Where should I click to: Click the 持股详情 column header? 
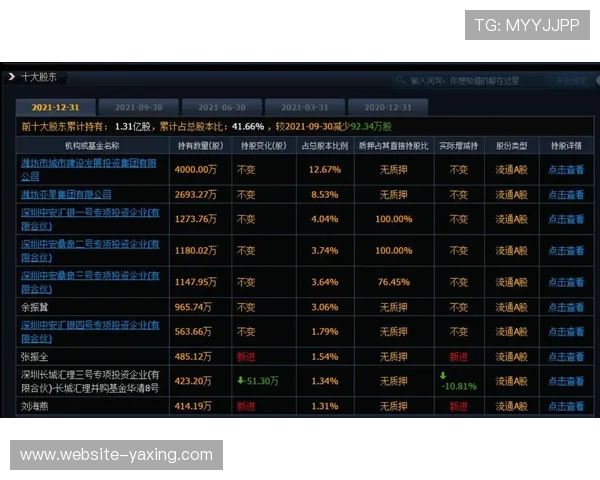566,145
